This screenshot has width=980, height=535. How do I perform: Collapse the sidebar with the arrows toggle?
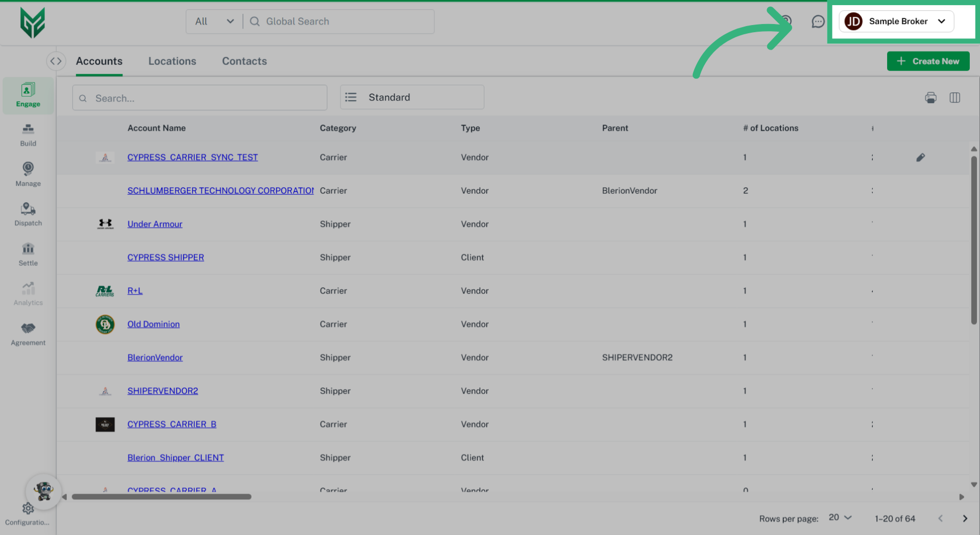56,61
